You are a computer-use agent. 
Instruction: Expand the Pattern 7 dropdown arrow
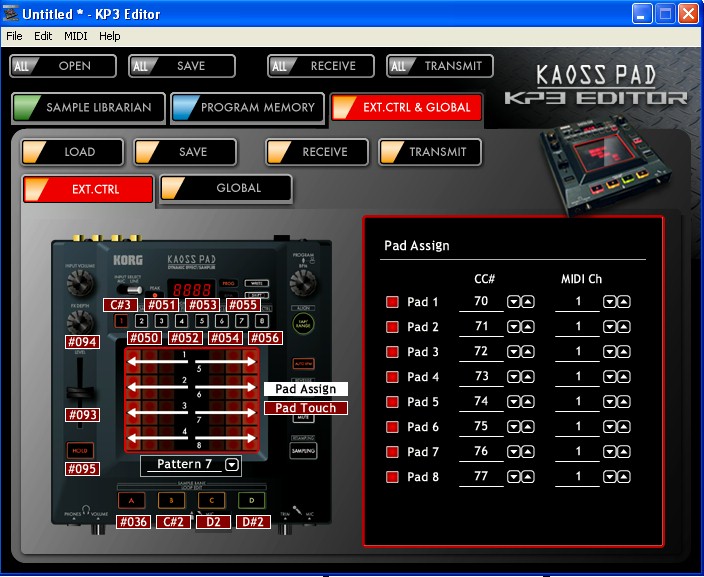point(232,464)
